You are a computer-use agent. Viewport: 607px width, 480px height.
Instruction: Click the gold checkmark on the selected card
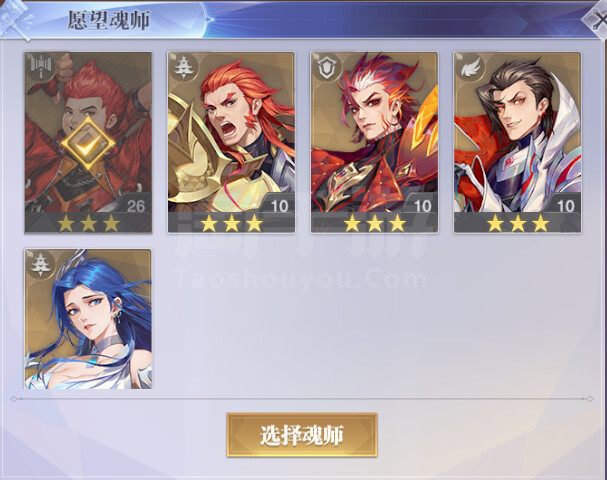click(x=88, y=144)
